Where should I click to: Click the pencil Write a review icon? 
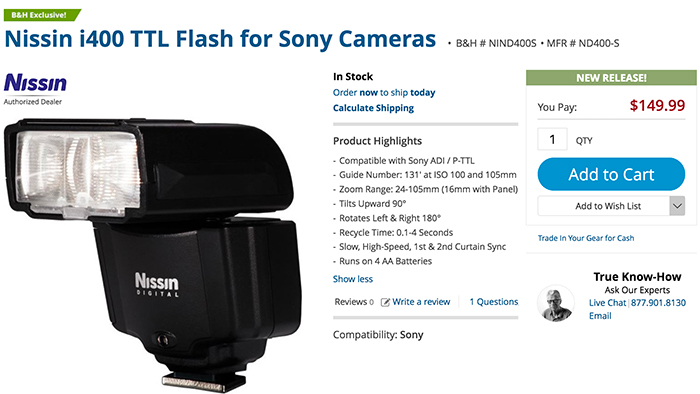coord(385,302)
